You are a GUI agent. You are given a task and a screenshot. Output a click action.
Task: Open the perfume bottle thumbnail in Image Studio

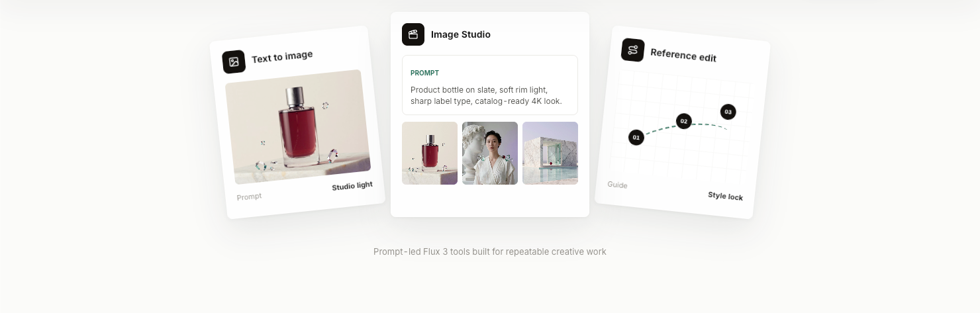(430, 153)
